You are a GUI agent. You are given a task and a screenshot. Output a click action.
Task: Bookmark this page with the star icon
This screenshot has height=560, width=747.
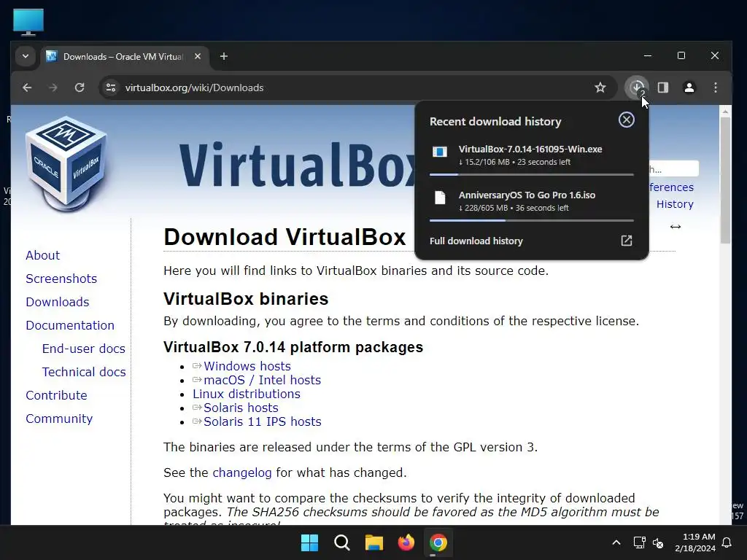tap(600, 87)
